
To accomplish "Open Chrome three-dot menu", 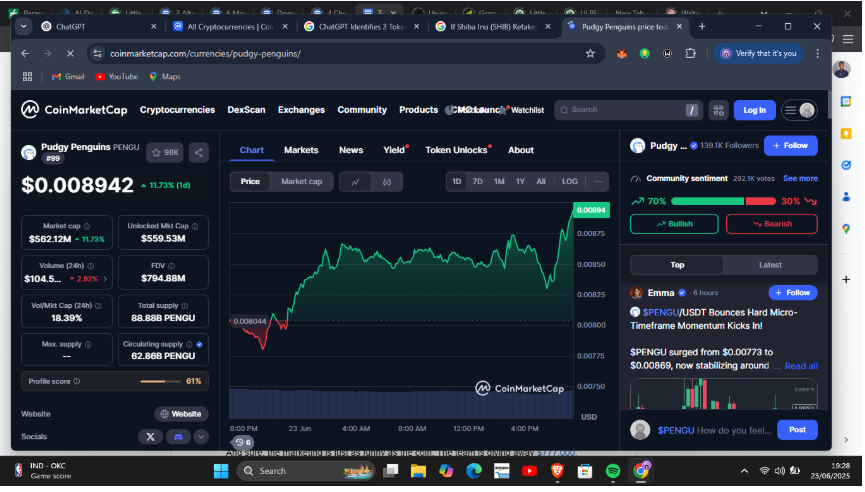I will [818, 54].
